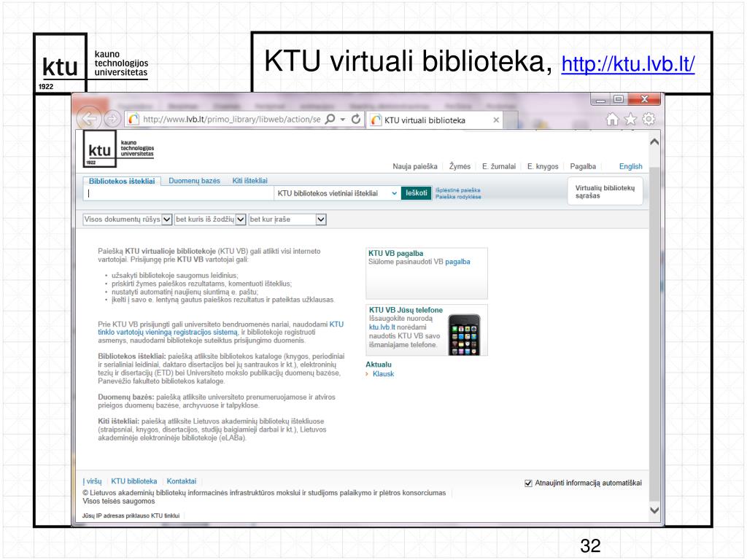
Task: Click the smartphone image in KTU VB panel
Action: (464, 334)
